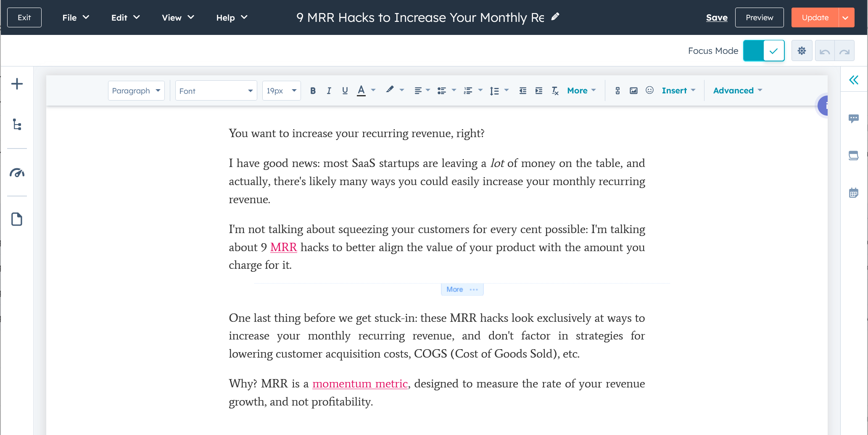Viewport: 868px width, 435px height.
Task: Click the plus add module icon
Action: tap(17, 84)
